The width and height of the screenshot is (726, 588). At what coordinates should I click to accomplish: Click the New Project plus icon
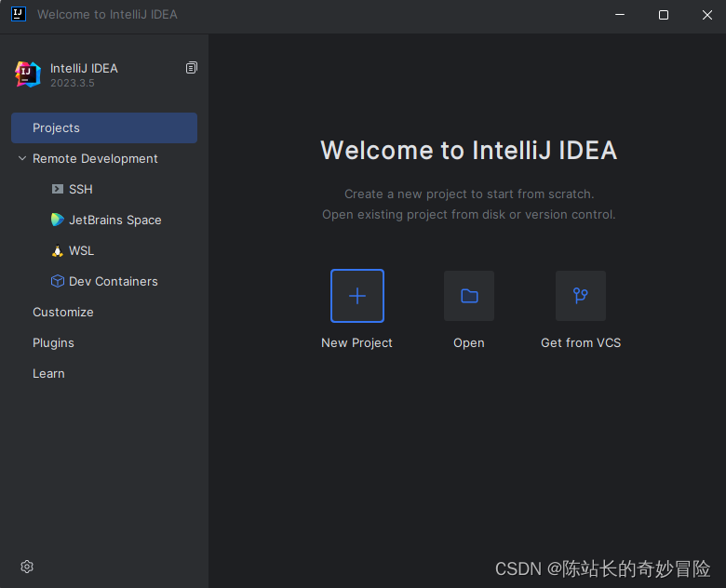pyautogui.click(x=357, y=296)
